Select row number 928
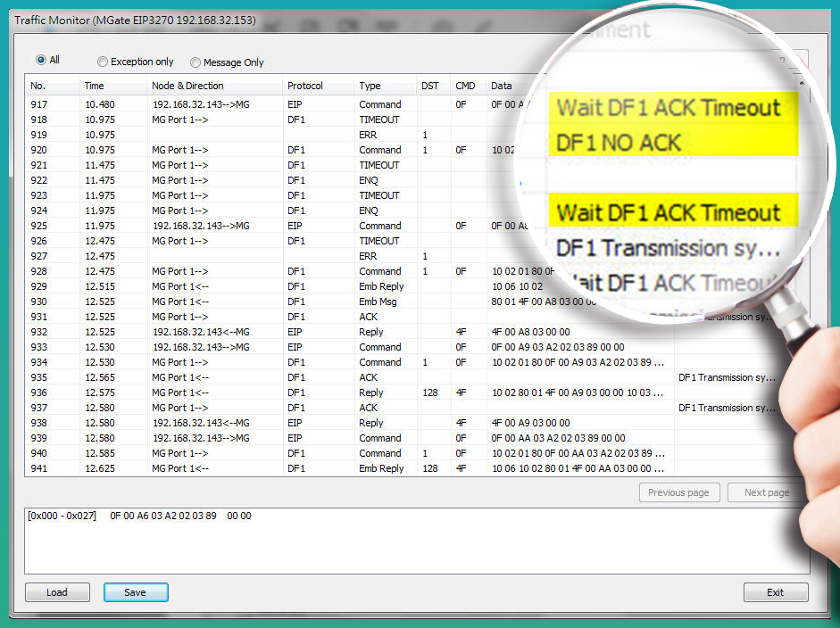The height and width of the screenshot is (628, 840). (39, 271)
